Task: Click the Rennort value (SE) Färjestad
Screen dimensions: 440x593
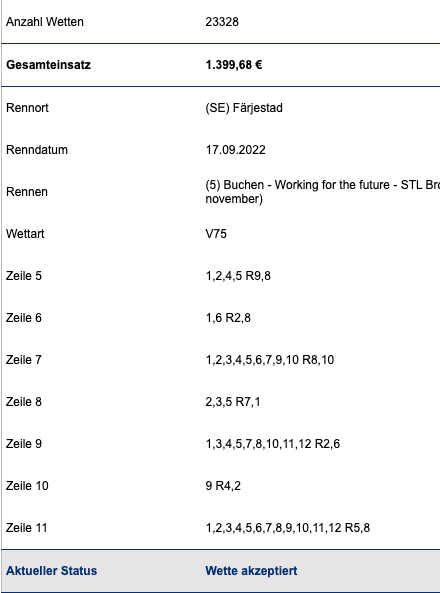Action: [x=244, y=108]
